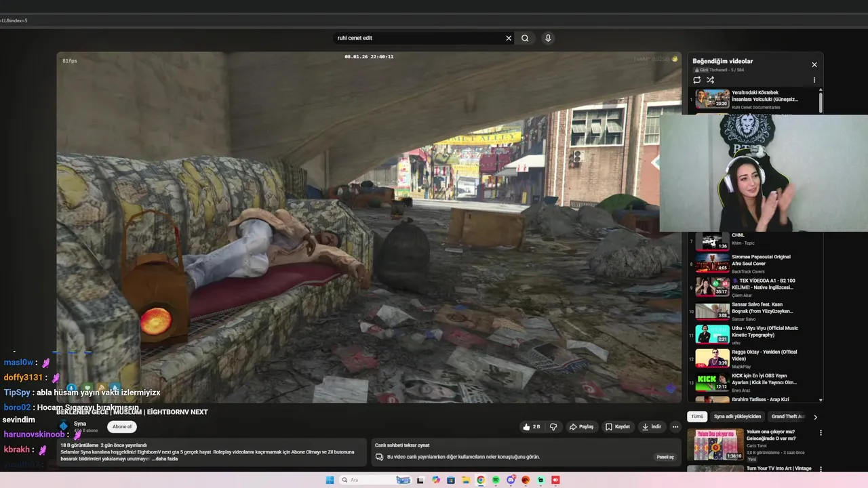Image resolution: width=868 pixels, height=488 pixels.
Task: Subscribe with Abone ol button
Action: (122, 426)
